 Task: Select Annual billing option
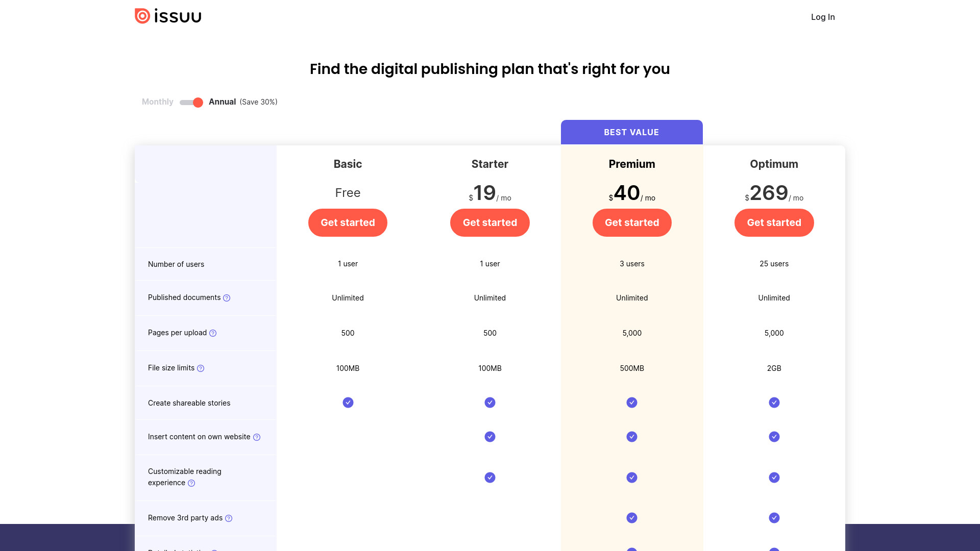tap(222, 102)
